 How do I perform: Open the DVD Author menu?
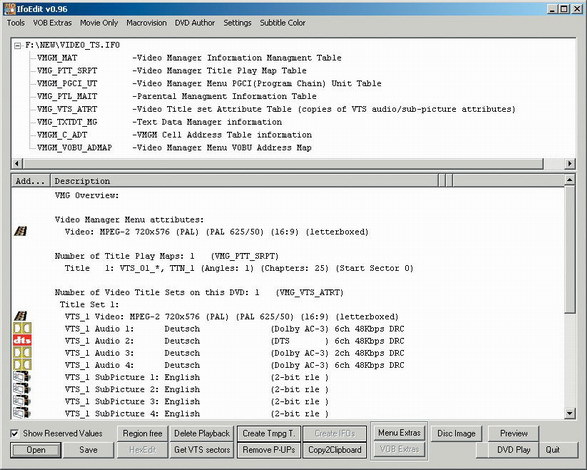(195, 23)
